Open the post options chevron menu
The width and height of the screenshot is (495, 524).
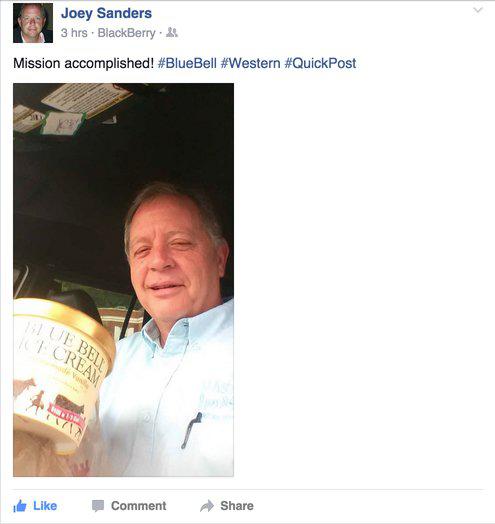478,10
